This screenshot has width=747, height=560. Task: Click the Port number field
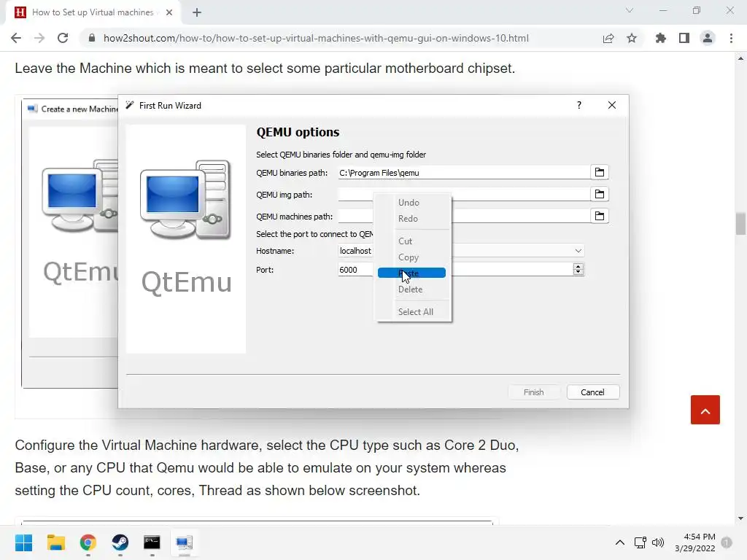[x=455, y=270]
